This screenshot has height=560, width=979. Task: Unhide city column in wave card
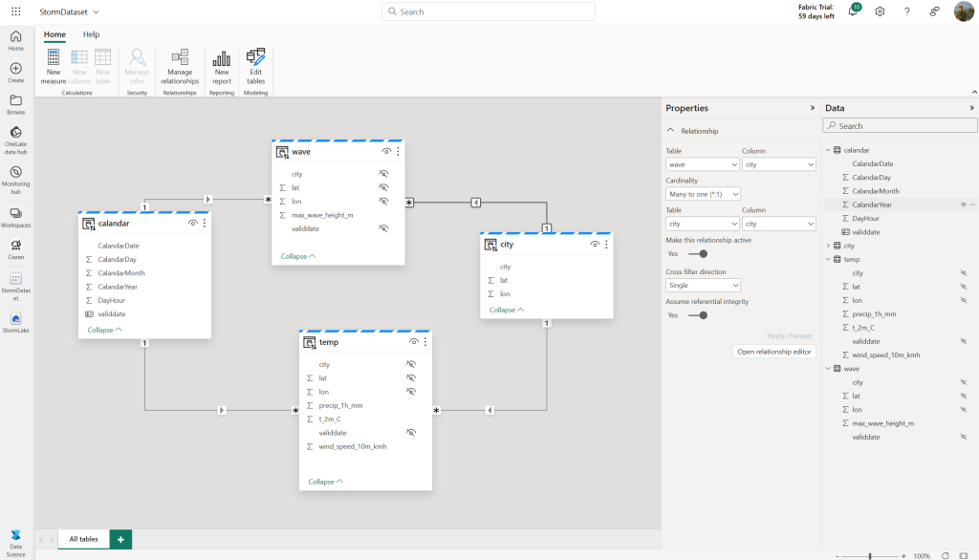tap(383, 174)
